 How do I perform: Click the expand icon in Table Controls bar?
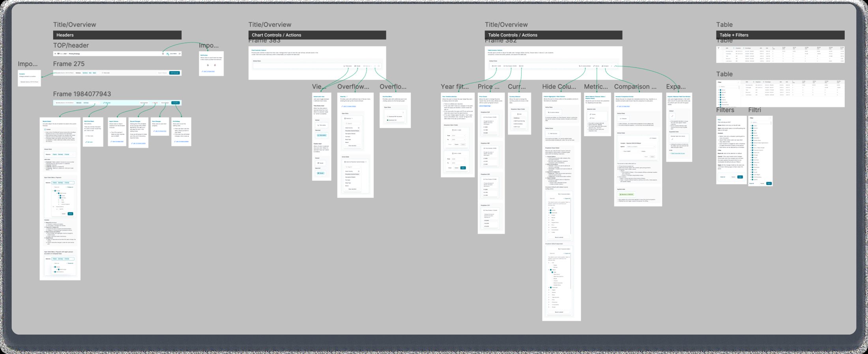click(615, 66)
